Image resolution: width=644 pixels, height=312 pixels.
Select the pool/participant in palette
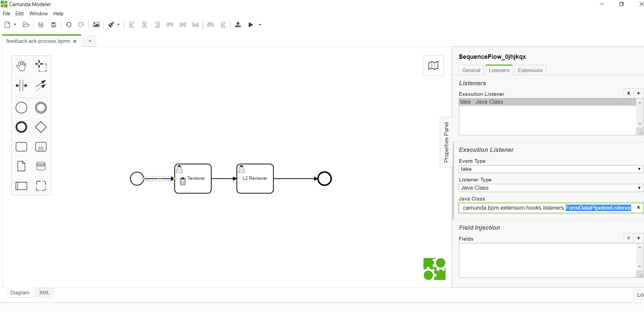click(x=21, y=186)
